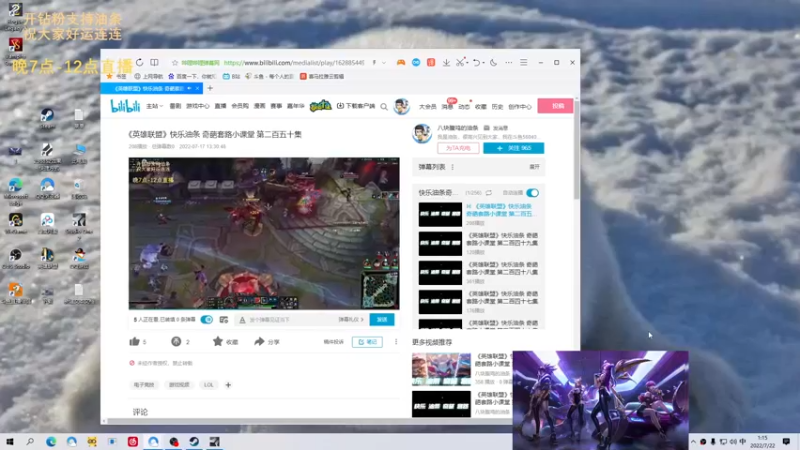
Task: Click the red square extension icon
Action: (x=431, y=62)
